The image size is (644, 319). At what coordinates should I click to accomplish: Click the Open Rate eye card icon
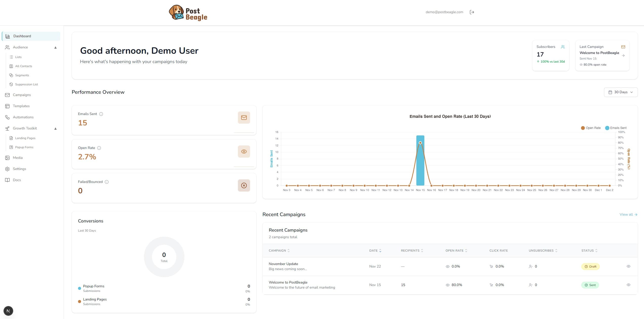pos(244,152)
